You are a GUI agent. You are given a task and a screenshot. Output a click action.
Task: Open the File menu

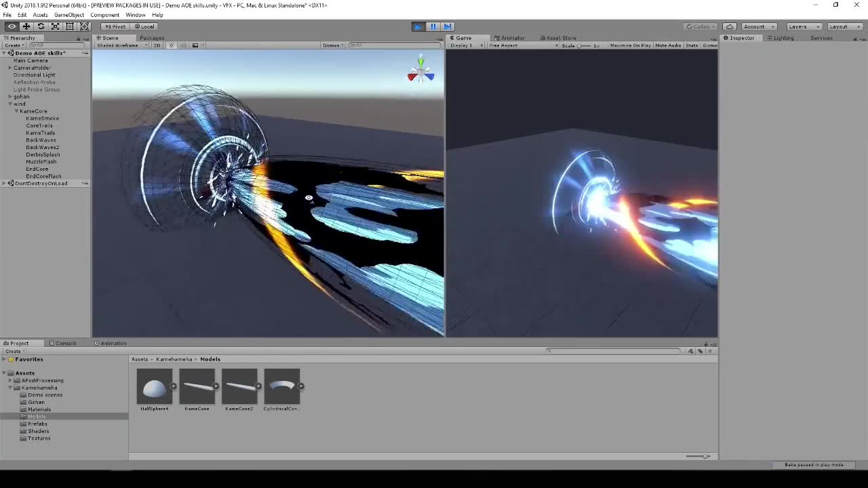coord(7,15)
